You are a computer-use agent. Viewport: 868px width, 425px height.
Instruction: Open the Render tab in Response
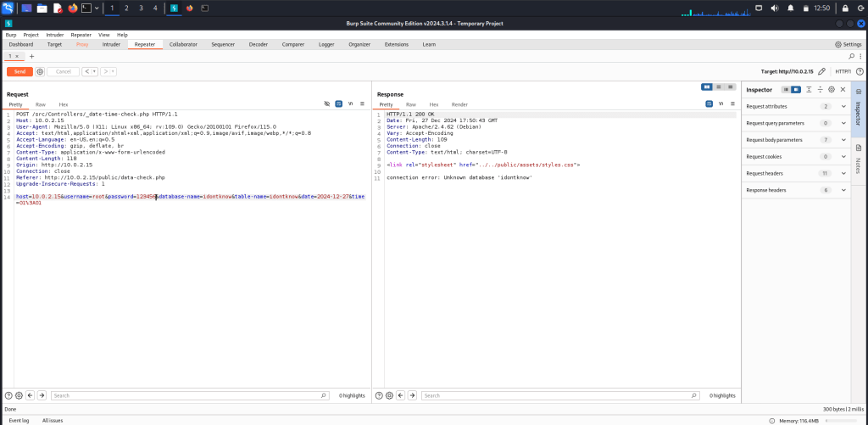pyautogui.click(x=459, y=103)
